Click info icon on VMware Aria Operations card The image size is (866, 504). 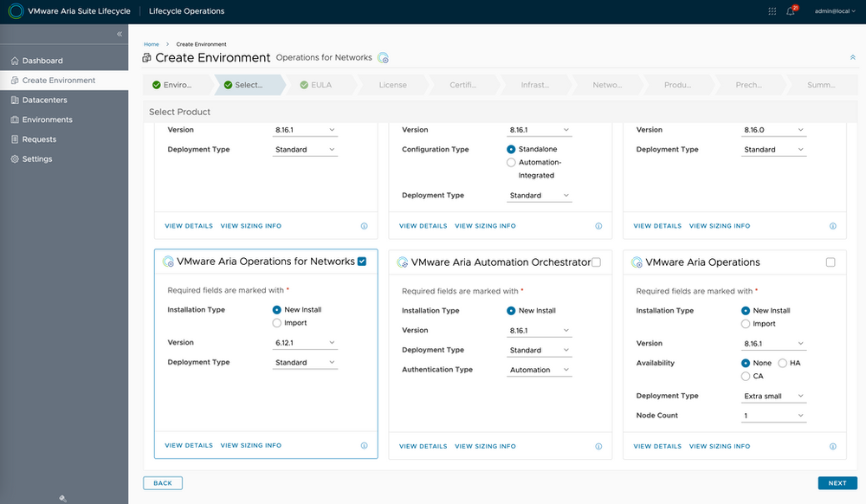[832, 447]
